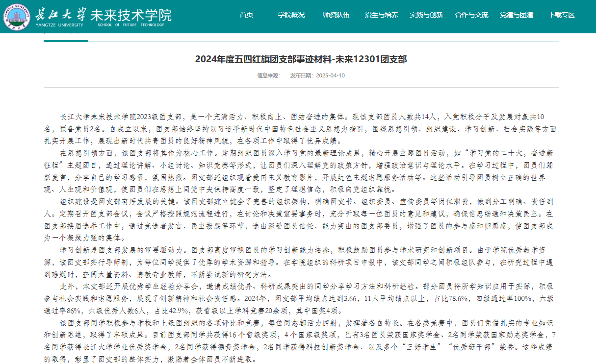This screenshot has width=596, height=364.
Task: Click the SCHOOL OF FUTURE TECHNOLOGY subtitle
Action: point(130,24)
